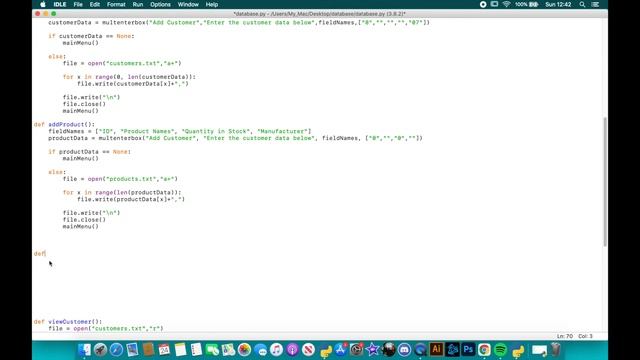Open Finder from the Dock
Viewport: 640px width, 360px height.
coord(84,350)
